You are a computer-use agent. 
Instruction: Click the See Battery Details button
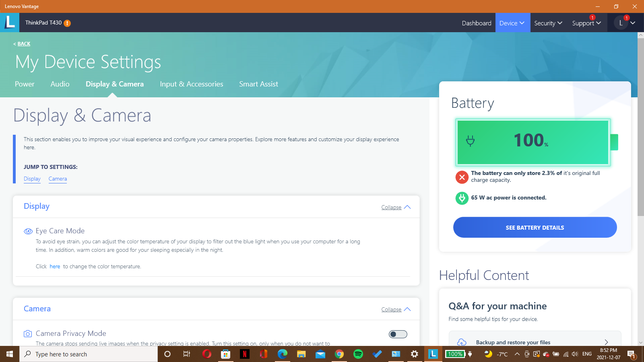tap(535, 228)
